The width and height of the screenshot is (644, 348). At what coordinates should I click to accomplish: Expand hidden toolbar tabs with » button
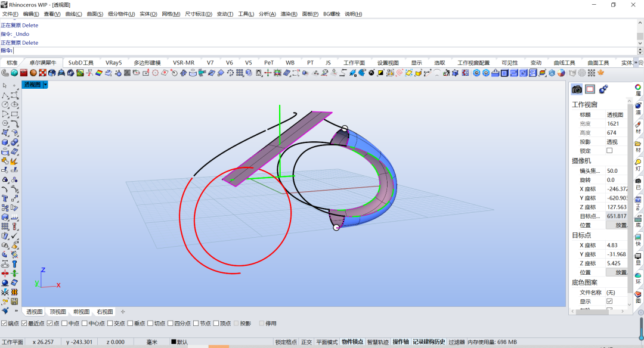tap(636, 63)
